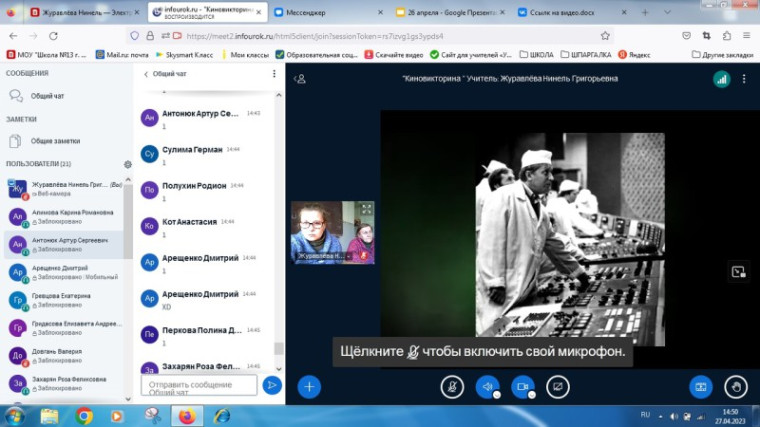Screen dimensions: 760x427
Task: Open ШКОЛА bookmarks folder
Action: tap(537, 55)
